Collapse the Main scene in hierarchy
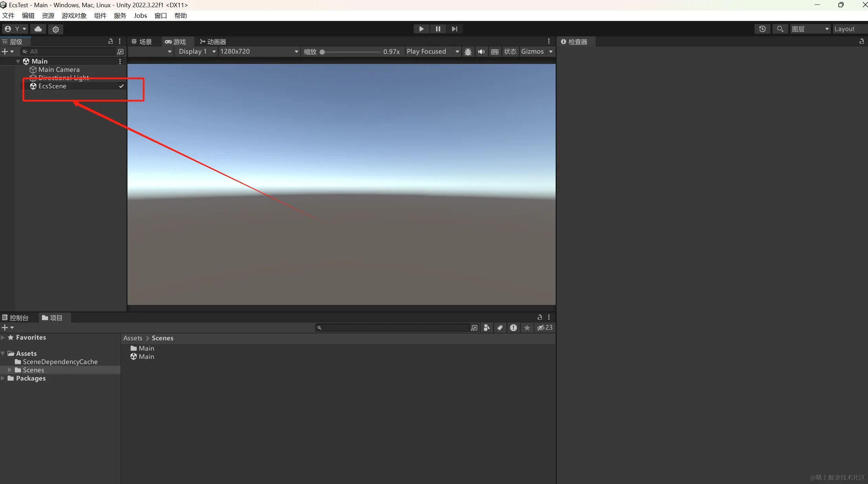This screenshot has height=484, width=868. point(18,62)
